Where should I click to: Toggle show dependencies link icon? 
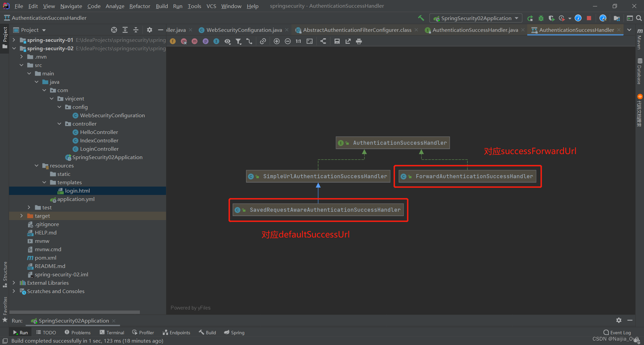click(263, 41)
